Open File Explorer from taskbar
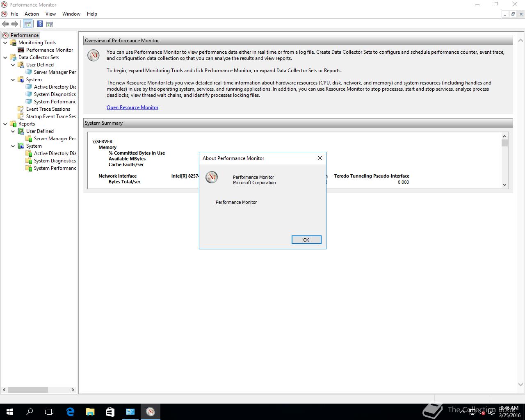Screen dimensions: 525x420 (x=90, y=412)
